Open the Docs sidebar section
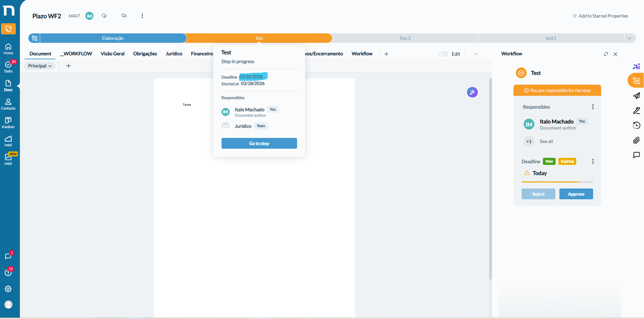The width and height of the screenshot is (644, 319). point(8,86)
